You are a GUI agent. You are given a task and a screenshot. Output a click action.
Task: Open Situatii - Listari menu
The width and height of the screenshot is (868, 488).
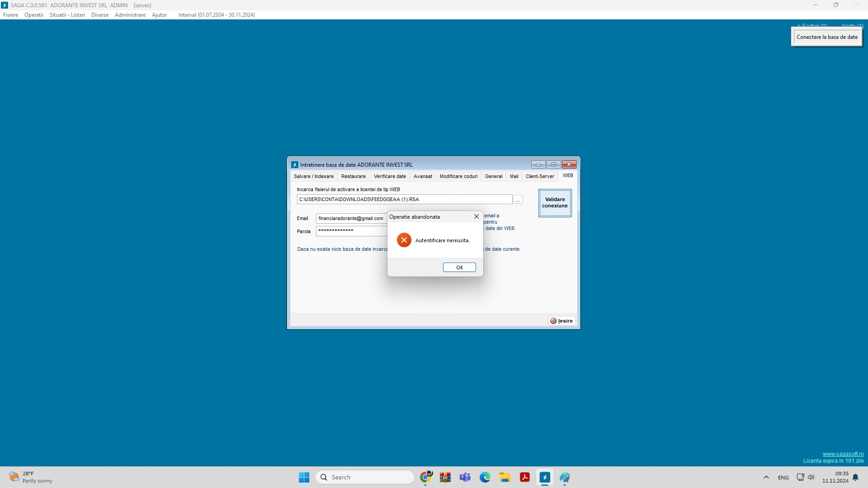pos(67,15)
